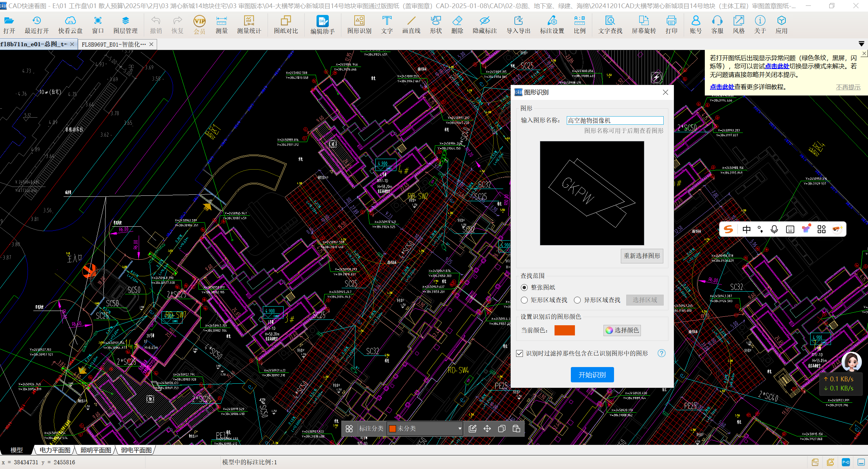Click the 开始识别 button

(x=592, y=375)
